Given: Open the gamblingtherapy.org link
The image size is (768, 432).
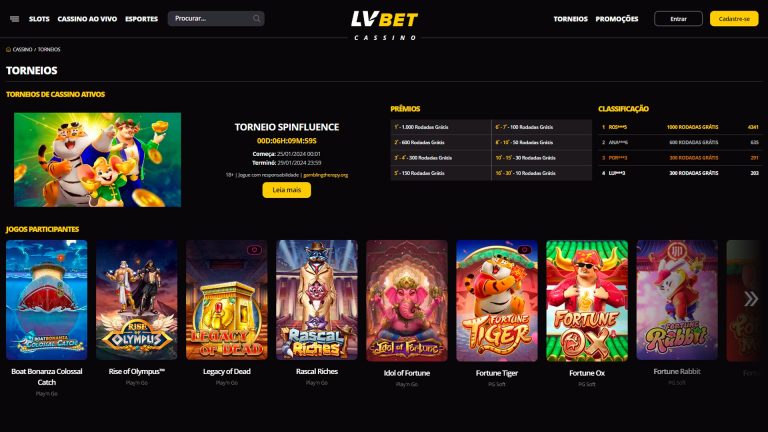Looking at the screenshot, I should (x=325, y=175).
